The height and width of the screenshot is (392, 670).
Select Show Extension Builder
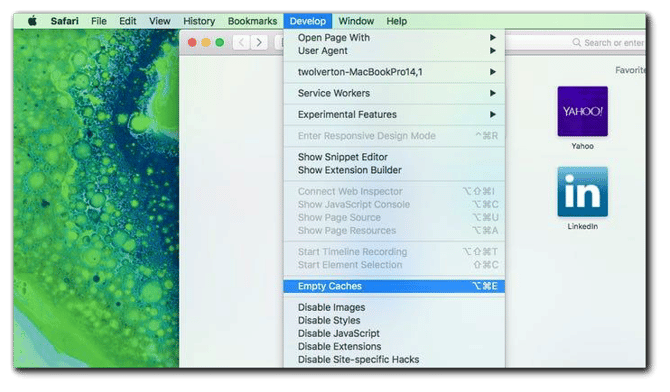tap(394, 170)
